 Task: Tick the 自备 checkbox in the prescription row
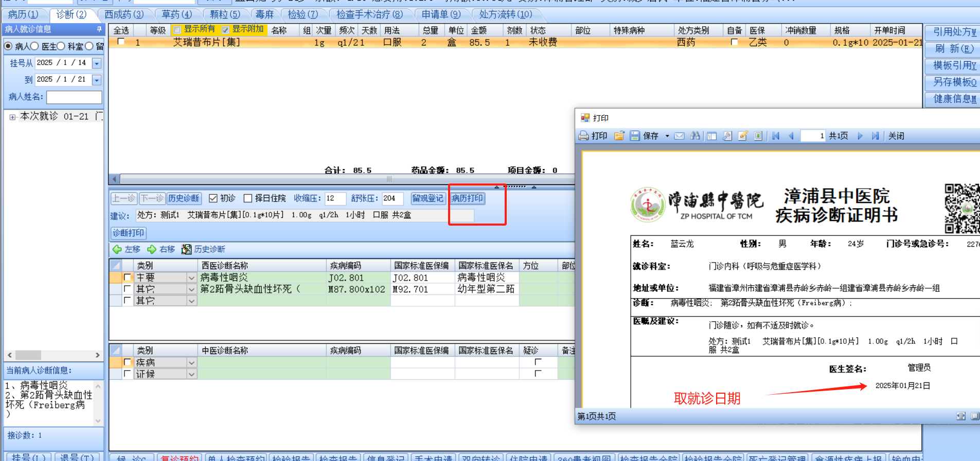734,42
